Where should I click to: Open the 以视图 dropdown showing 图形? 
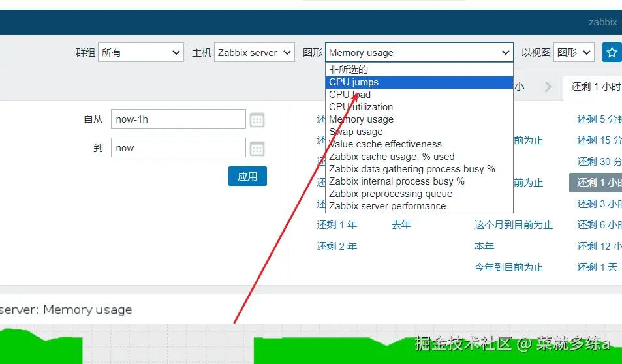tap(574, 52)
